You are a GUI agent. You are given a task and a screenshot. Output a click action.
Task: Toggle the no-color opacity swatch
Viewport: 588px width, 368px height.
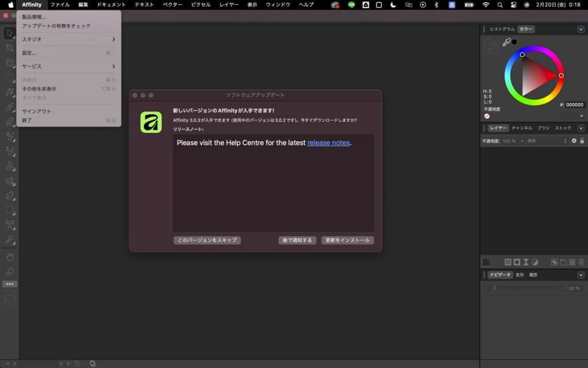[x=487, y=116]
